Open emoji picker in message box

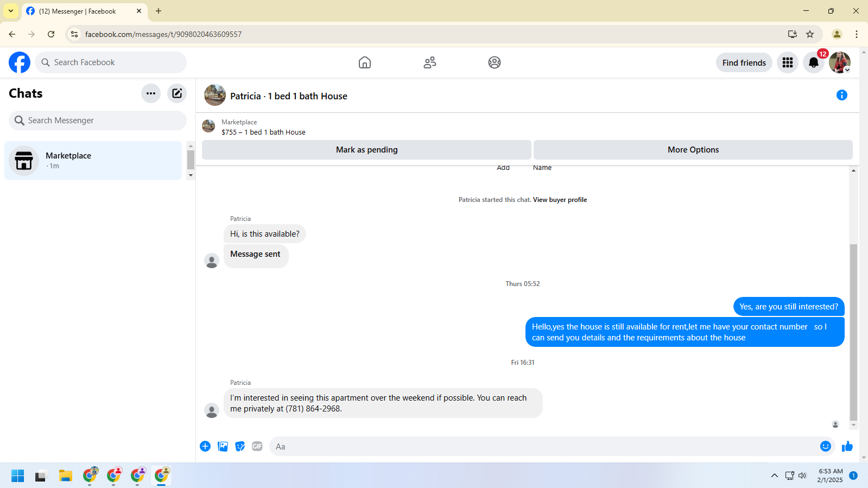tap(826, 446)
